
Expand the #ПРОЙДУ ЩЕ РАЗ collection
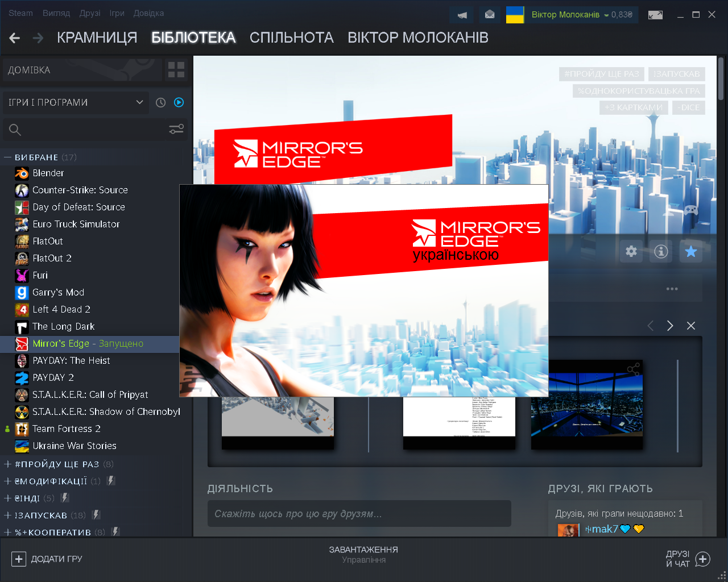[x=7, y=464]
